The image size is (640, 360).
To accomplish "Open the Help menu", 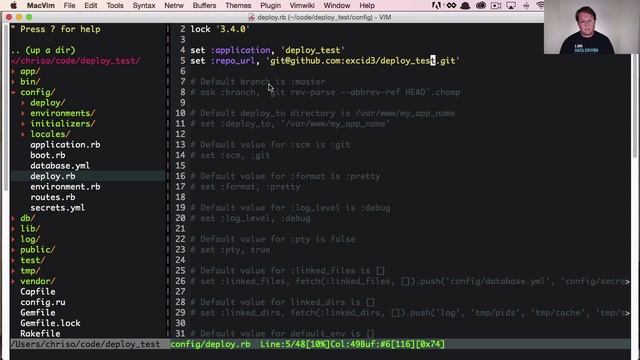I will [367, 5].
